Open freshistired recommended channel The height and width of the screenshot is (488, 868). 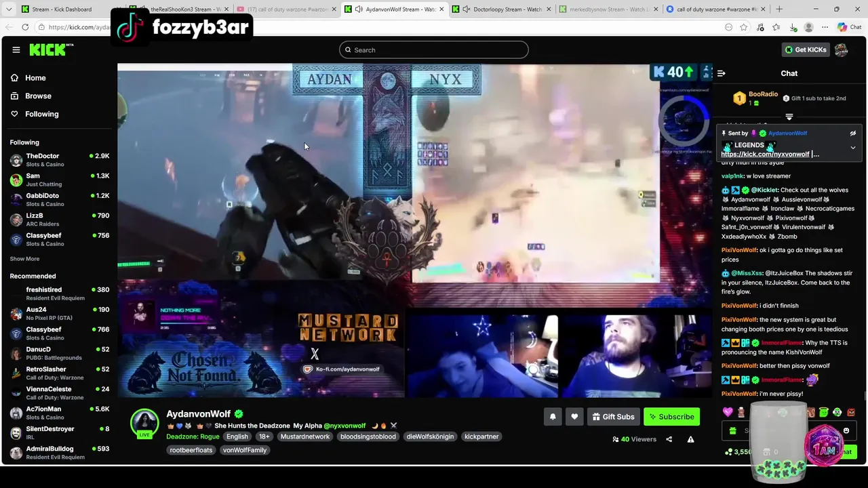(x=60, y=293)
